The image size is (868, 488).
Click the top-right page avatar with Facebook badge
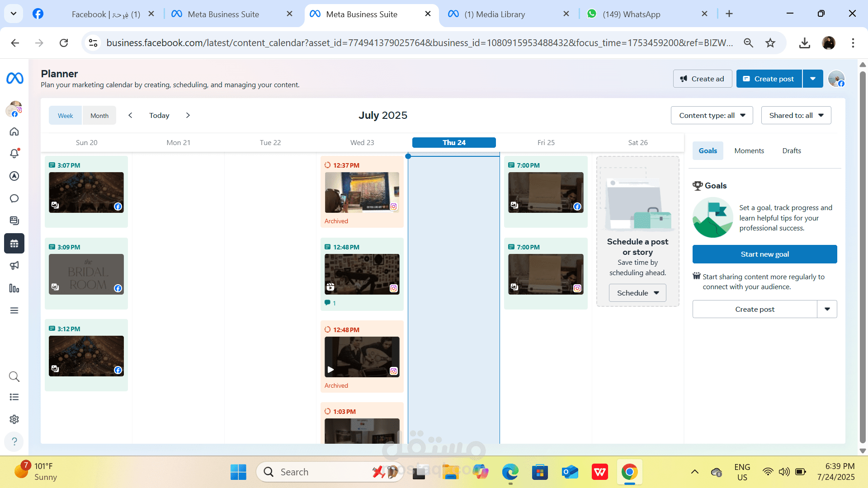click(x=836, y=79)
